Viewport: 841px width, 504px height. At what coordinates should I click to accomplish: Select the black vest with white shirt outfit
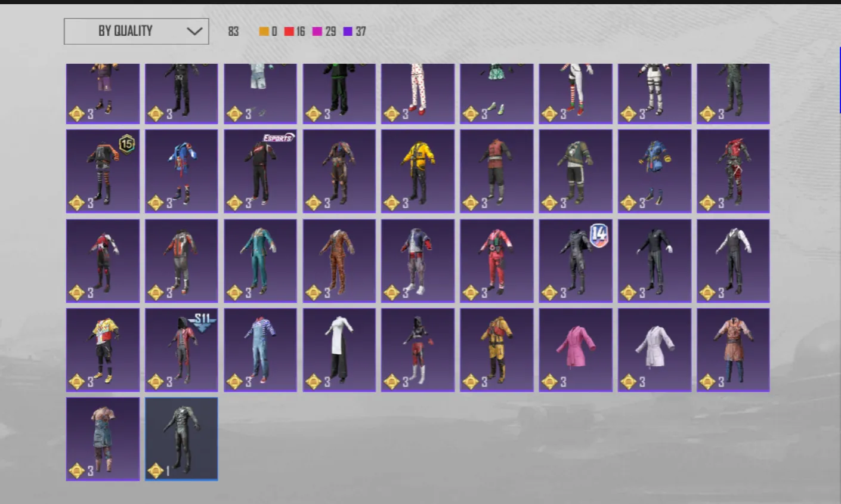(733, 261)
